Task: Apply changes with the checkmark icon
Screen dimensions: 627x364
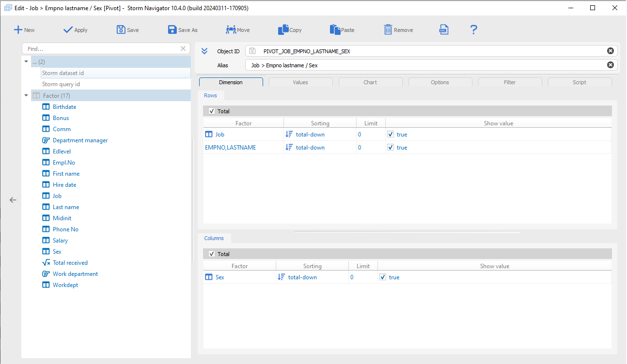Action: 68,30
